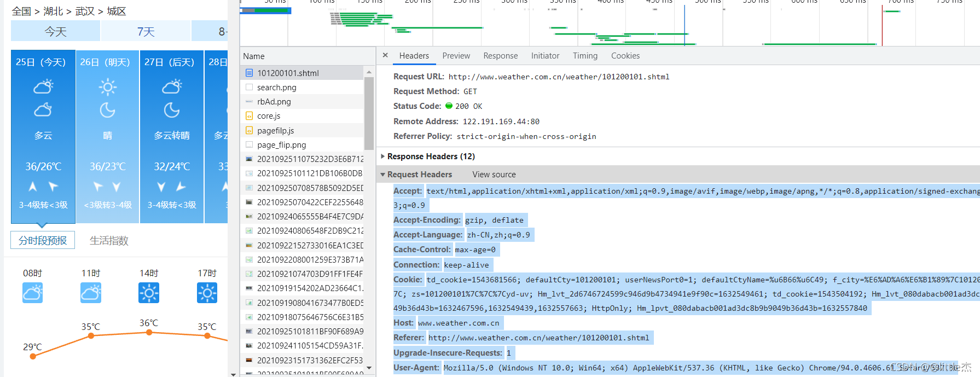Click thumbnail icon of 20210923151731362EFC2F53

(x=249, y=361)
